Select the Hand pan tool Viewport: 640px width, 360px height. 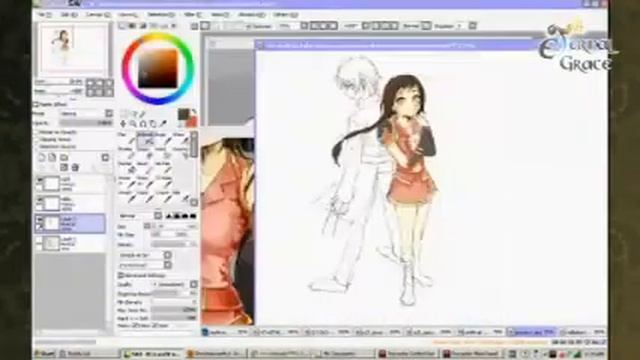pos(153,123)
